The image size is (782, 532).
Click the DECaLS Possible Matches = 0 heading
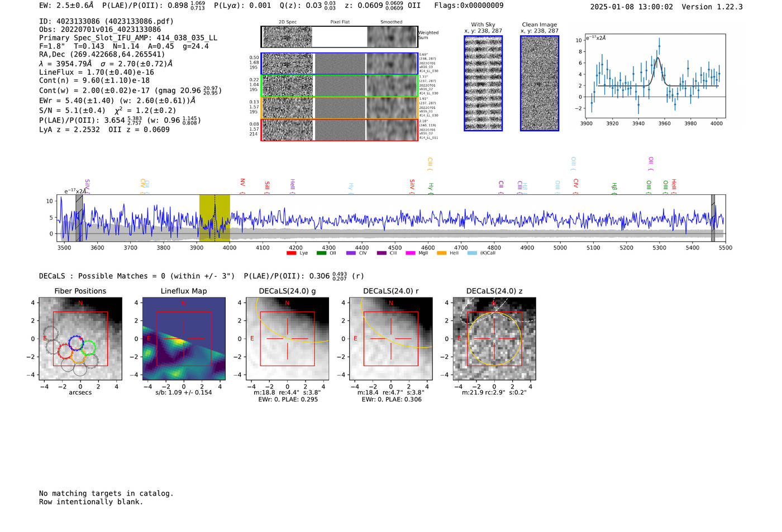click(x=137, y=276)
